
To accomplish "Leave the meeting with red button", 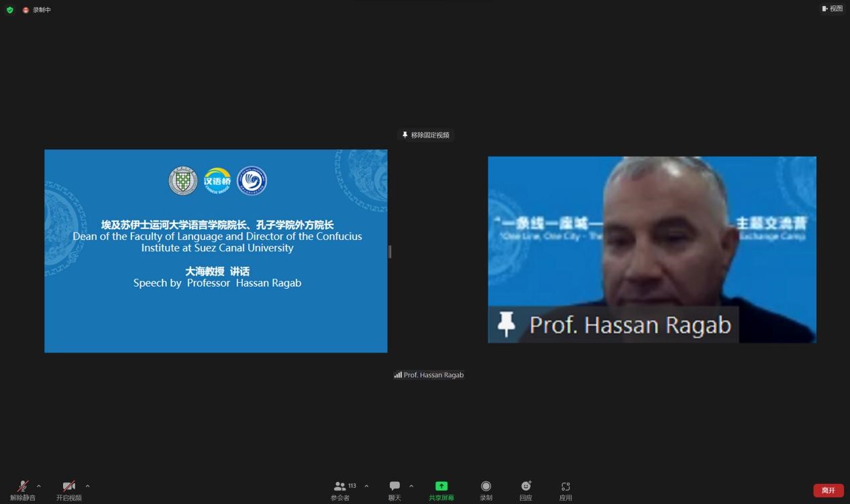I will [828, 491].
